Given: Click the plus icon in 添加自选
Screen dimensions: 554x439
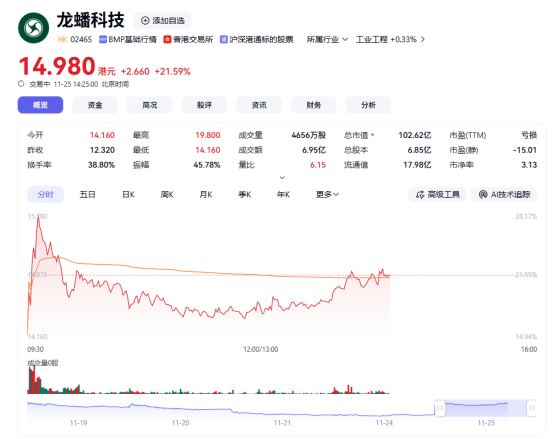Looking at the screenshot, I should point(145,20).
